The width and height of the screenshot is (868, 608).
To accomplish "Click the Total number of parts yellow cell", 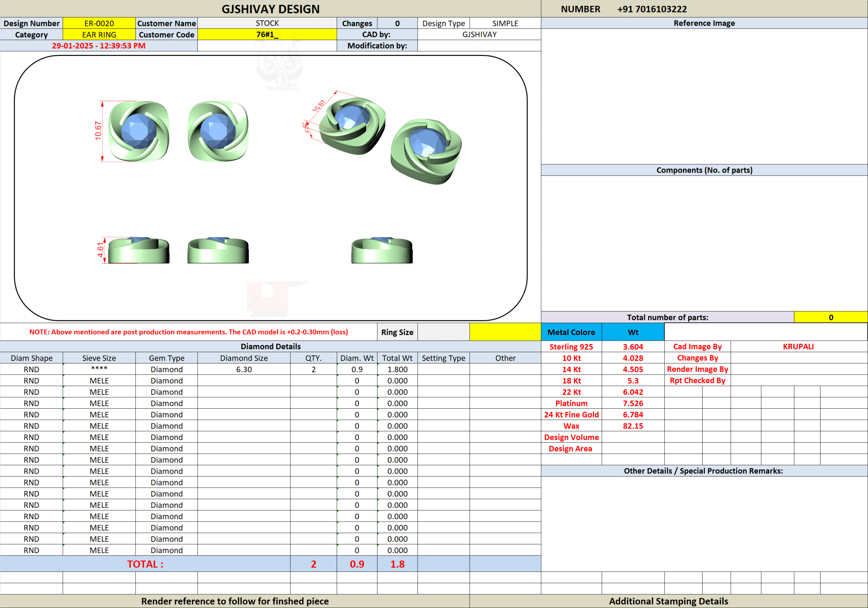I will pyautogui.click(x=831, y=318).
